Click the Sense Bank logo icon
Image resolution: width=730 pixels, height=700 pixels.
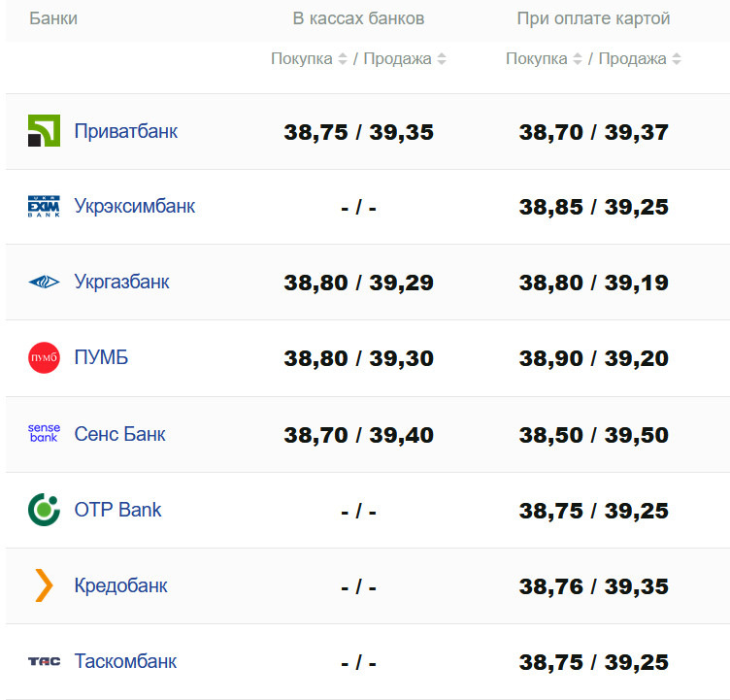44,434
